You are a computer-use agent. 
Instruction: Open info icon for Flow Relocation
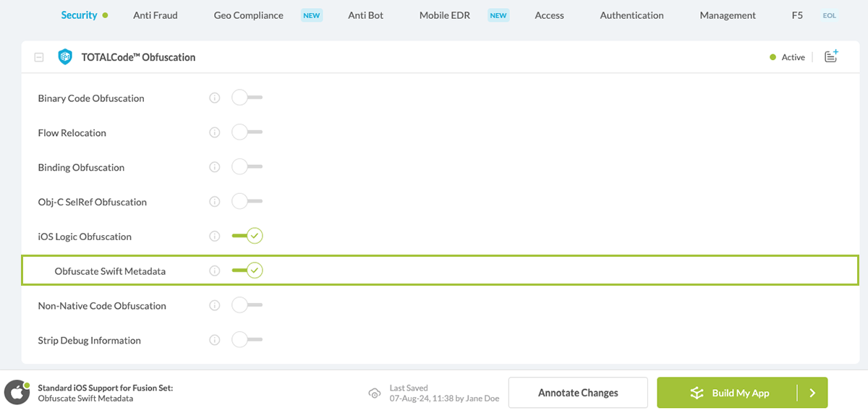point(214,132)
